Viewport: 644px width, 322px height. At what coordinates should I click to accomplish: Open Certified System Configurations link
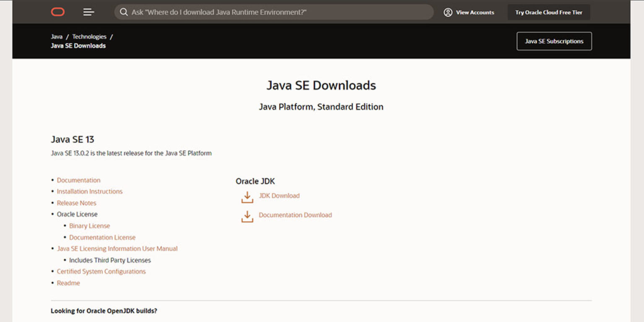pos(101,272)
